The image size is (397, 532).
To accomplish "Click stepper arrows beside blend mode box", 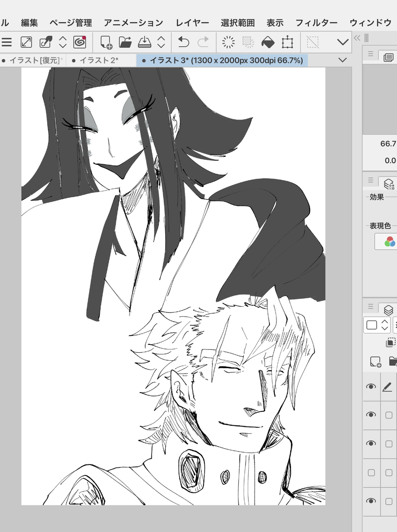I will pos(385,325).
